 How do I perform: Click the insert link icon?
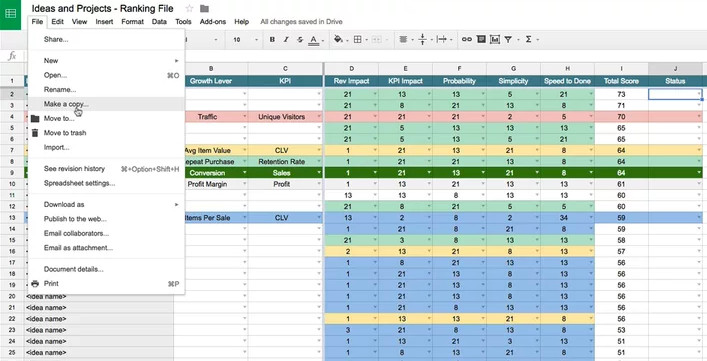point(467,40)
